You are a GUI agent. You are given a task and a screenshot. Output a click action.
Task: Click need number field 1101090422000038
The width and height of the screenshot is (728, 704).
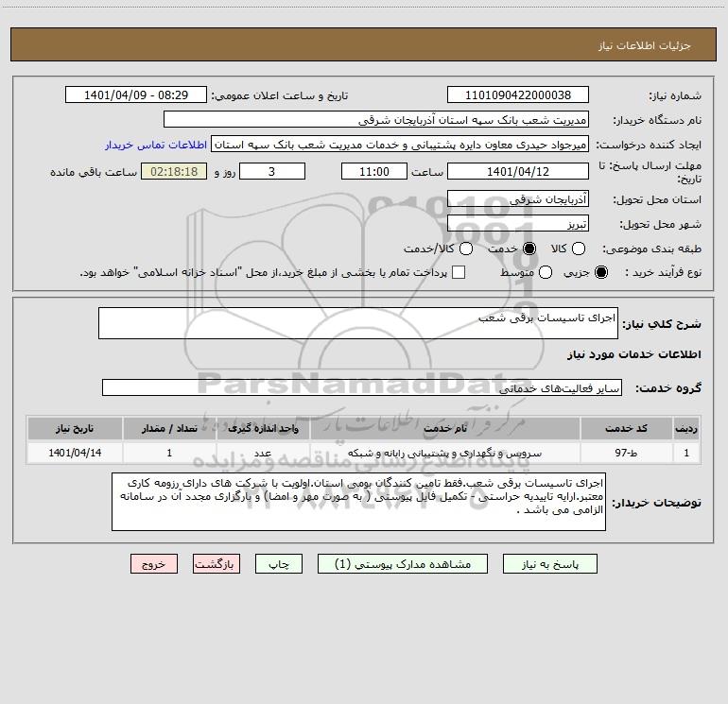518,94
